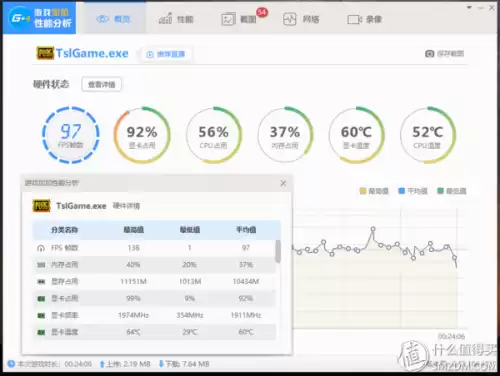Image resolution: width=500 pixels, height=376 pixels.
Task: Close the hardware details popup
Action: (283, 183)
